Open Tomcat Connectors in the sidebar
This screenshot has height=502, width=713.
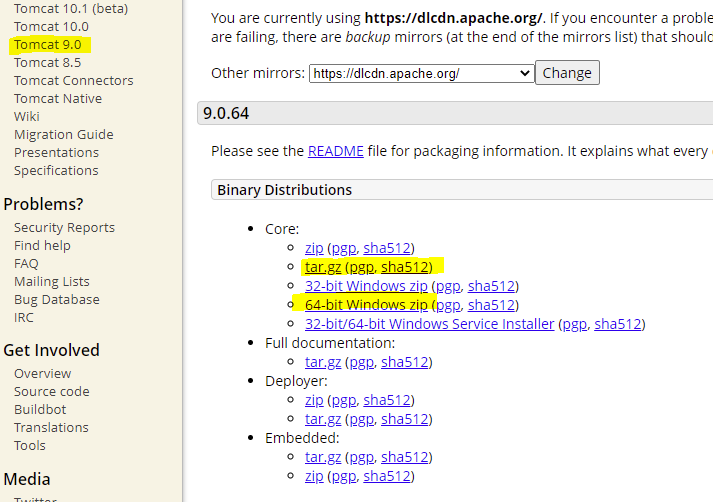tap(74, 80)
